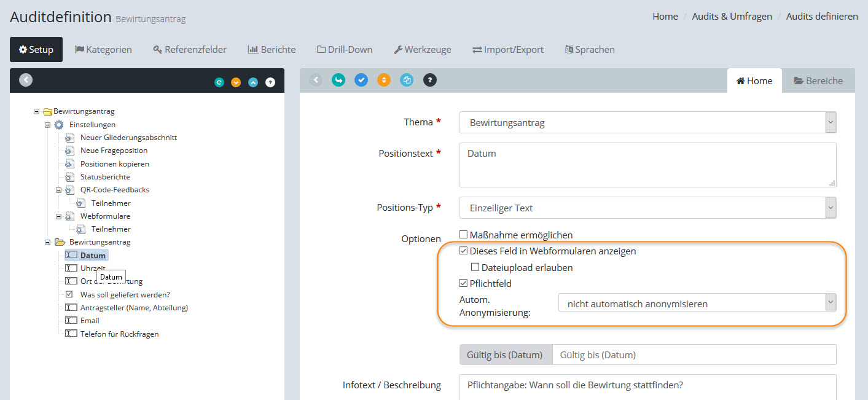This screenshot has width=868, height=400.
Task: Enable the Maßnahme ermöglichen checkbox
Action: pyautogui.click(x=464, y=235)
